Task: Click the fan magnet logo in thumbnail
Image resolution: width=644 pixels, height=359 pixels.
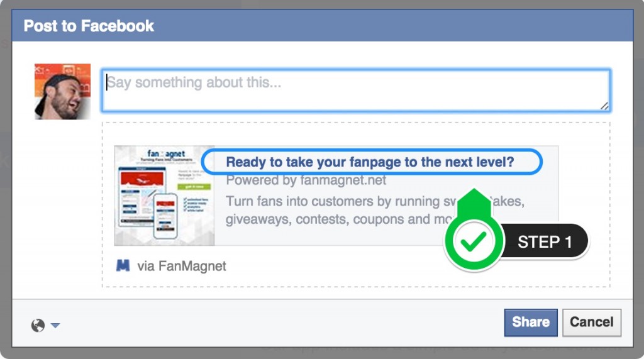Action: coord(166,154)
